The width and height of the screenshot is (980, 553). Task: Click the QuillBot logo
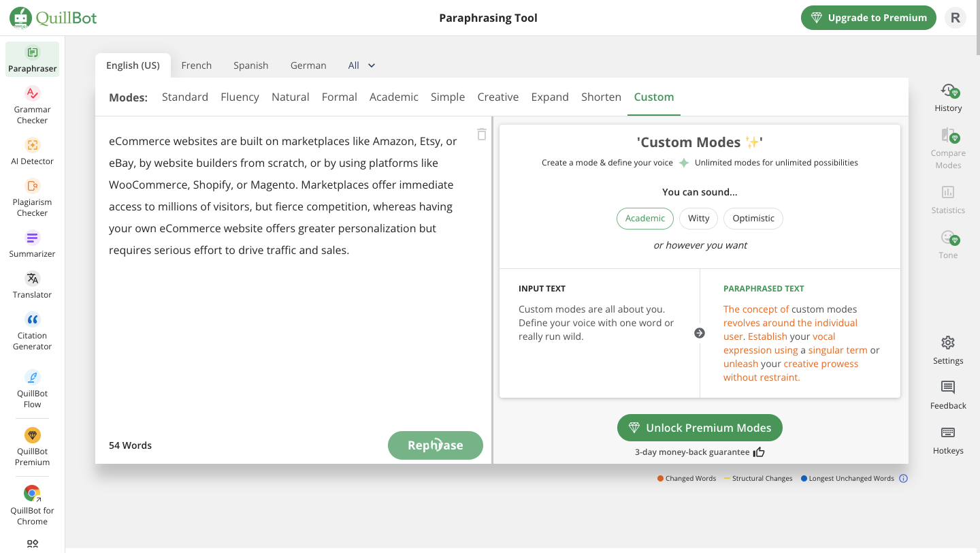click(53, 18)
